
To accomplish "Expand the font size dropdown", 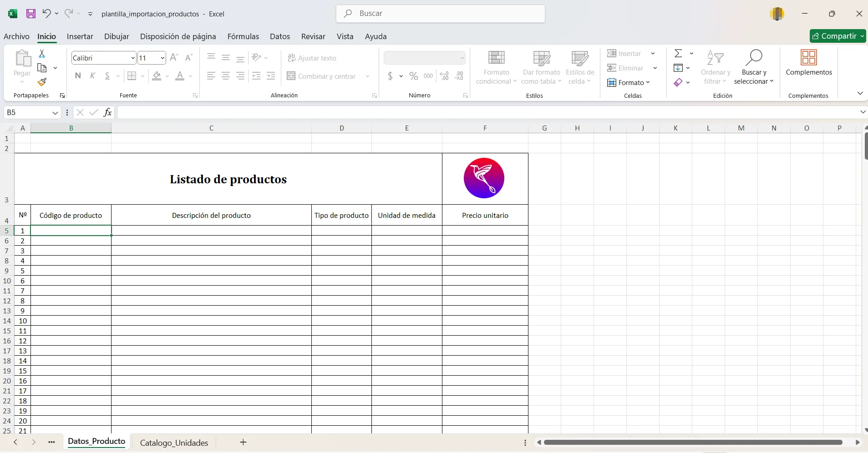I will tap(162, 58).
